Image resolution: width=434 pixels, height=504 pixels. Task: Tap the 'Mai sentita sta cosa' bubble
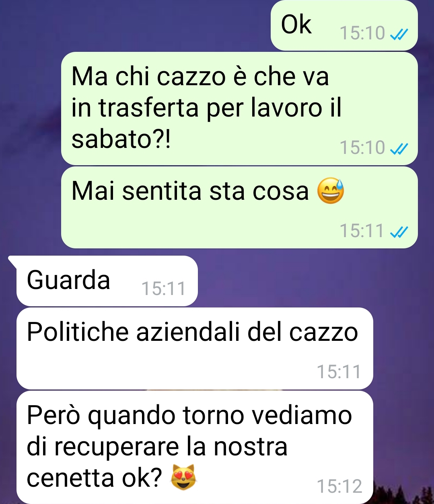click(239, 207)
